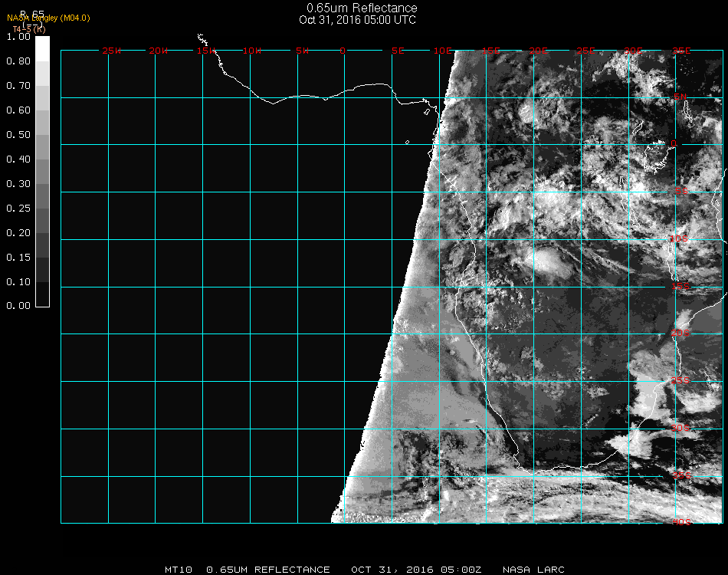This screenshot has height=575, width=728.
Task: Select the Oct 31, 2016 05:00 UTC timestamp
Action: tap(357, 20)
